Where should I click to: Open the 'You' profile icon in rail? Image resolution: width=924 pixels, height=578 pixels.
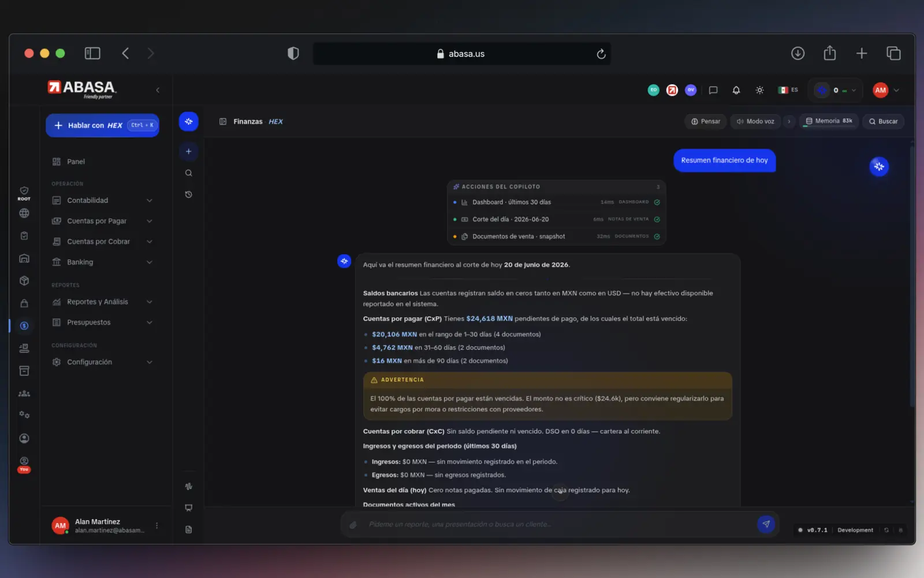pyautogui.click(x=24, y=464)
